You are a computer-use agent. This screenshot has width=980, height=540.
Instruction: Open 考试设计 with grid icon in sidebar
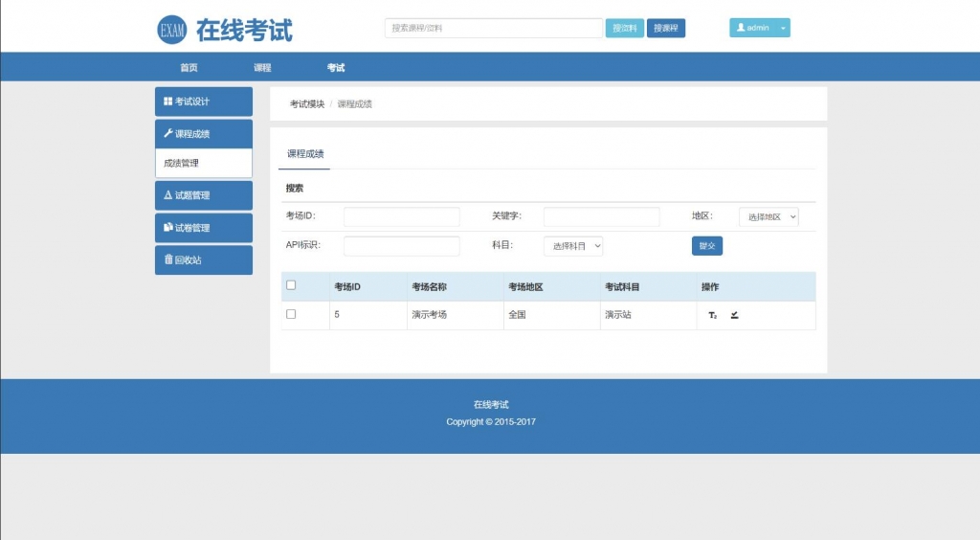[x=203, y=101]
